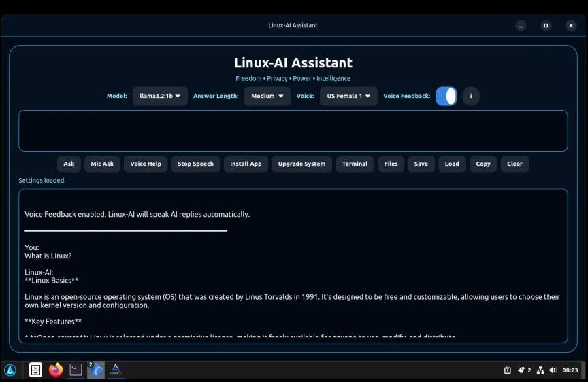The height and width of the screenshot is (382, 588).
Task: Click the Load button
Action: click(x=452, y=164)
